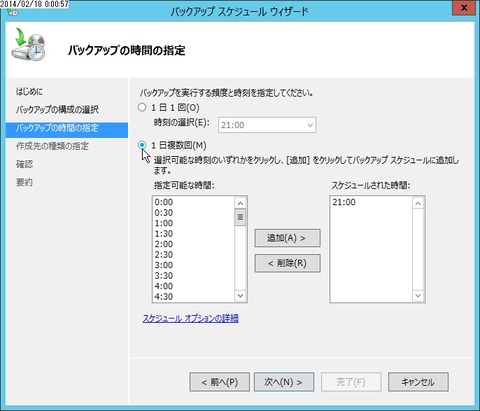Open スケジュール オプションの詳細 link
Image resolution: width=480 pixels, height=411 pixels.
tap(190, 318)
